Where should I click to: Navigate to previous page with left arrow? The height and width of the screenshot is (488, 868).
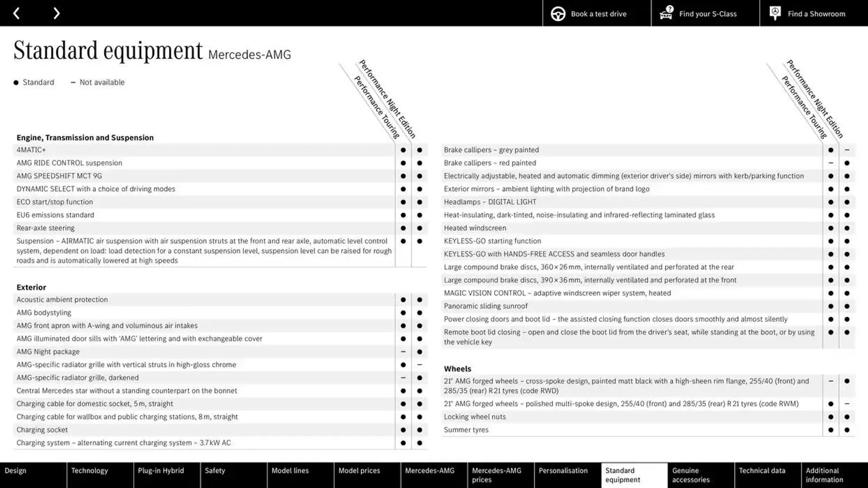16,13
